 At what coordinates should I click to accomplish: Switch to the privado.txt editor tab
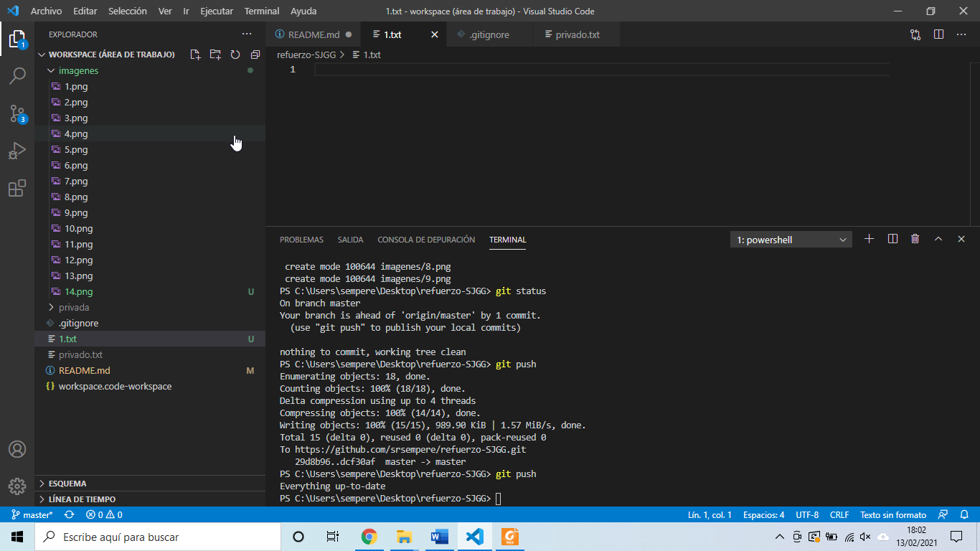pos(577,34)
